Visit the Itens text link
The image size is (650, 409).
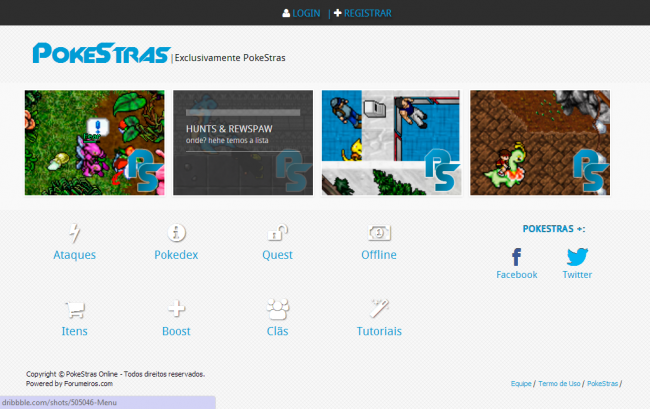coord(75,331)
